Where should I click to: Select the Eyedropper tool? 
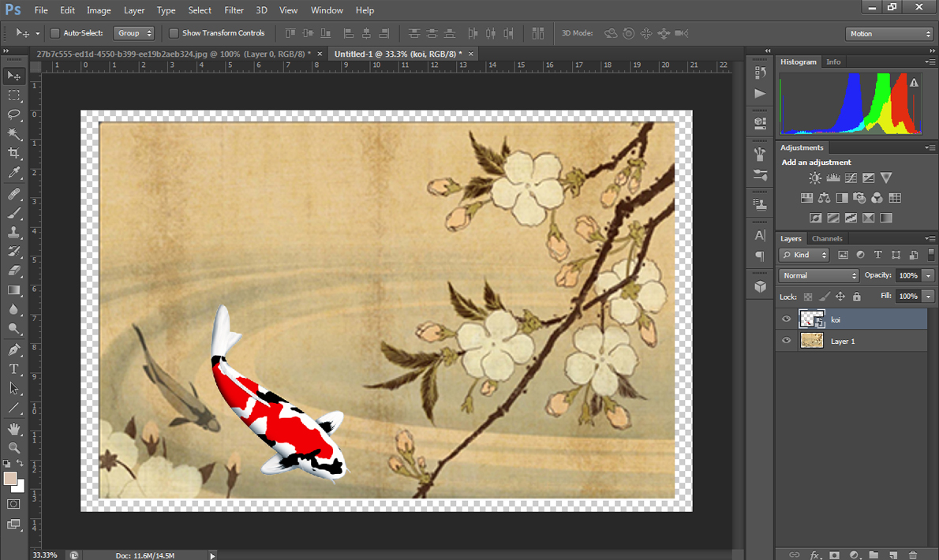[14, 173]
